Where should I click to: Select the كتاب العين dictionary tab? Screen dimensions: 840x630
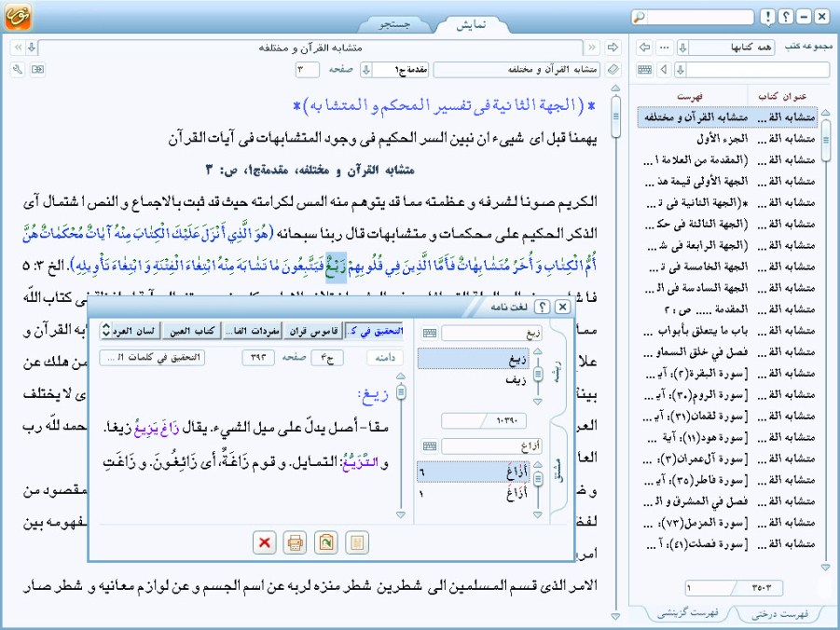(192, 332)
